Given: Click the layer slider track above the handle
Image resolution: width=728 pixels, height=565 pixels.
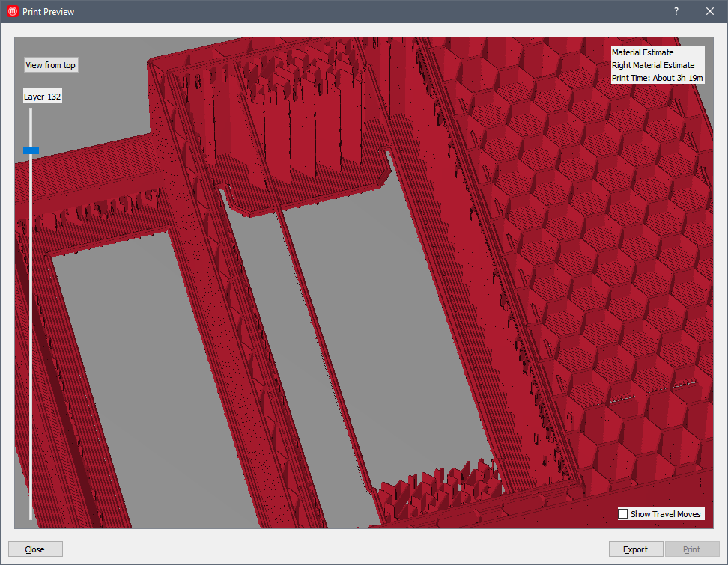Looking at the screenshot, I should coord(31,126).
